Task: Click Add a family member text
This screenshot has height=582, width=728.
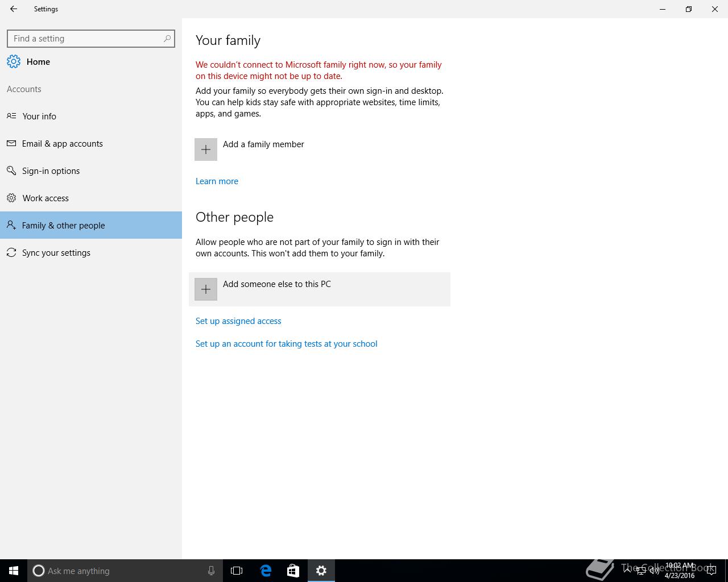Action: click(263, 144)
